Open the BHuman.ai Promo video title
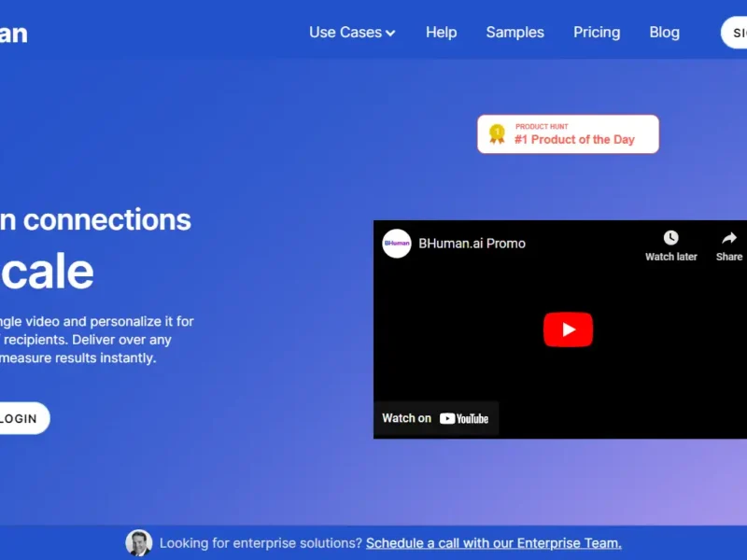747x560 pixels. [472, 244]
